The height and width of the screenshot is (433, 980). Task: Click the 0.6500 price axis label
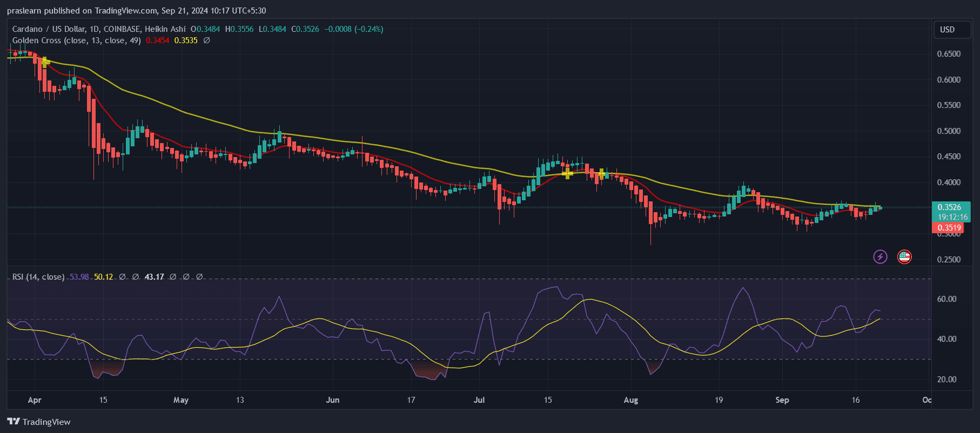(949, 54)
